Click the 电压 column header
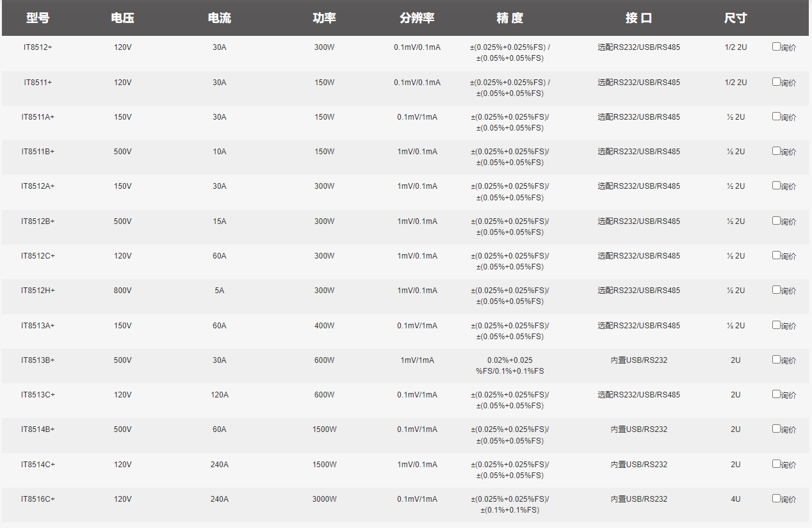 pyautogui.click(x=122, y=18)
